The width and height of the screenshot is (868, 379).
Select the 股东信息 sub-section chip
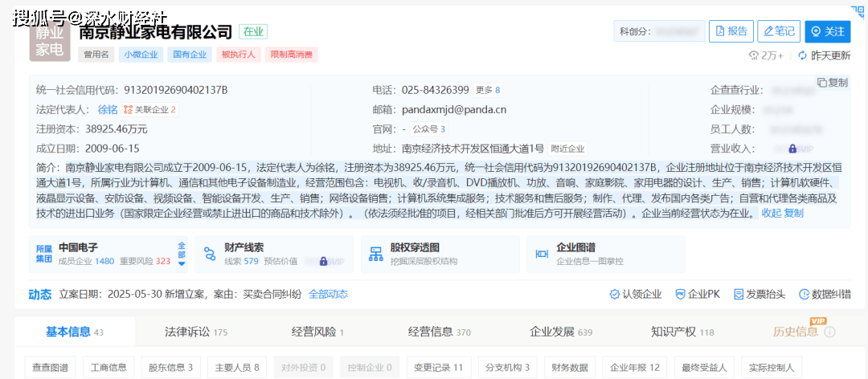click(x=170, y=368)
